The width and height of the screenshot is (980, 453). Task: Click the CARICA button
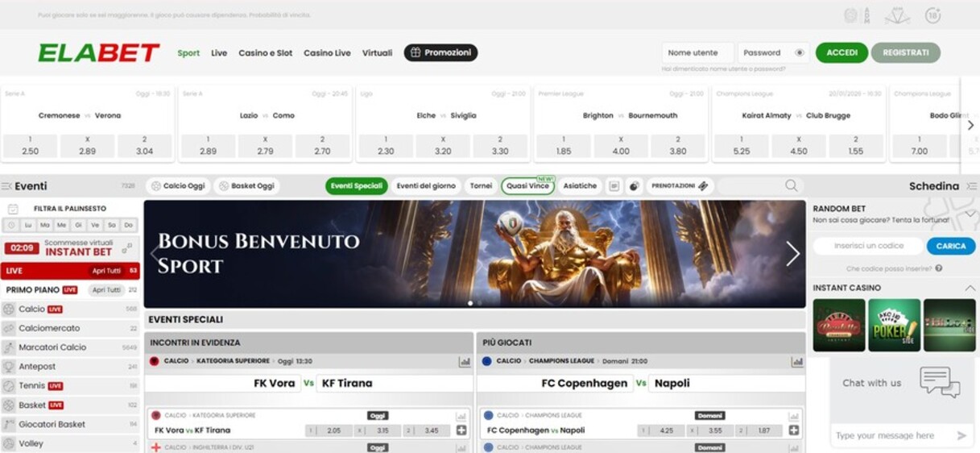coord(951,246)
